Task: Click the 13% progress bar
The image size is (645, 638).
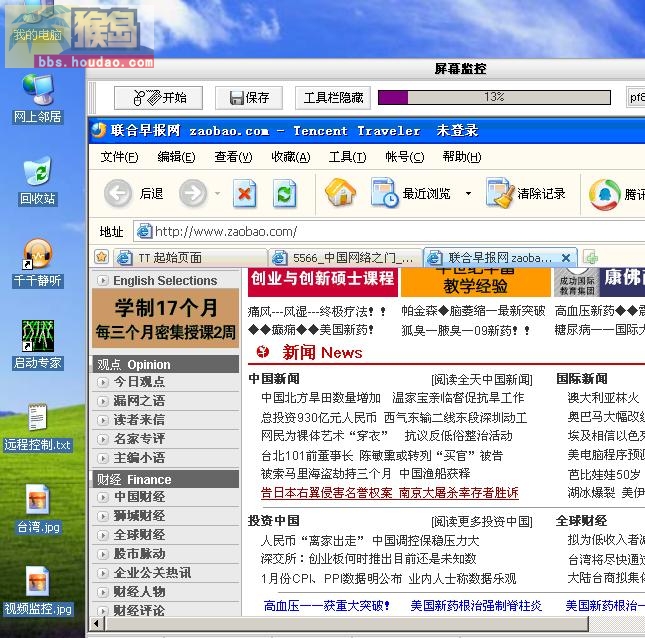Action: pos(494,97)
